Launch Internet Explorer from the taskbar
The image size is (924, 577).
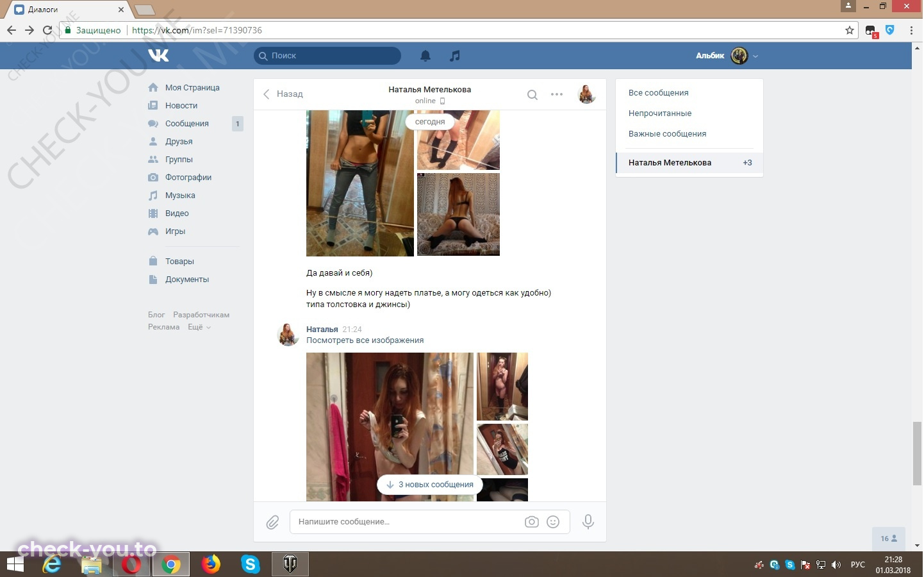52,565
